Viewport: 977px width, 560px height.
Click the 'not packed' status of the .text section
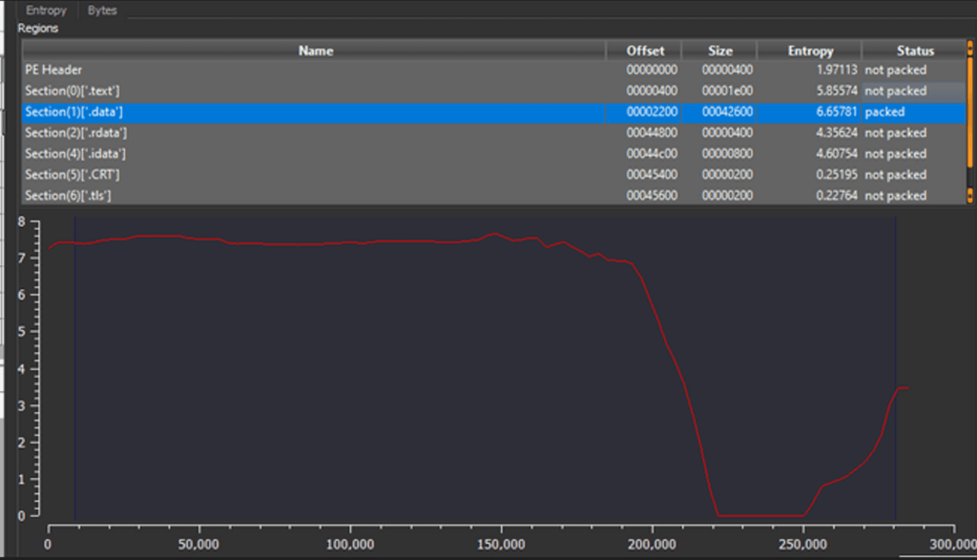point(895,91)
